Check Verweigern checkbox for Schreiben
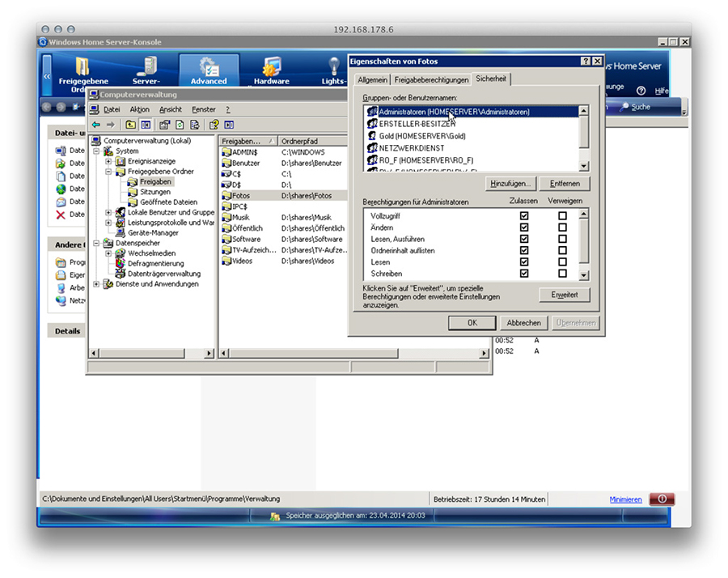The image size is (728, 578). (562, 274)
